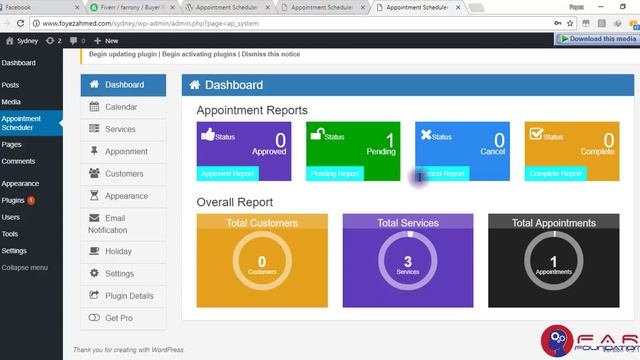Open Posts in WordPress admin menu
The width and height of the screenshot is (640, 360).
point(10,85)
